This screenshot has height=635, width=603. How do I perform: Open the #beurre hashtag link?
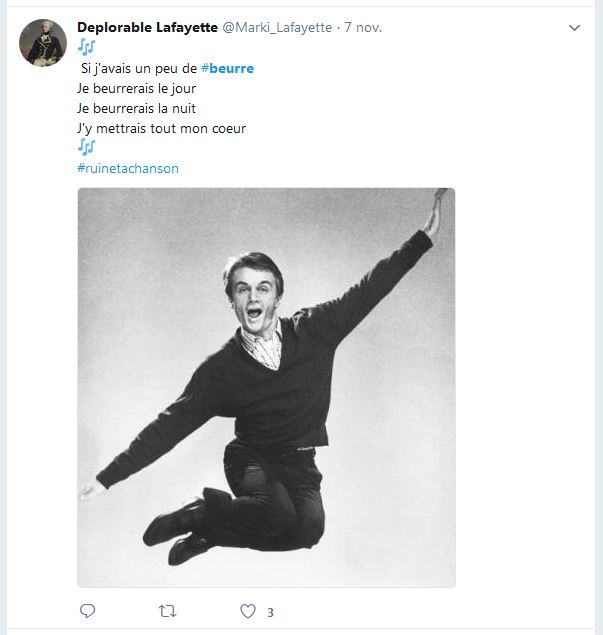227,68
